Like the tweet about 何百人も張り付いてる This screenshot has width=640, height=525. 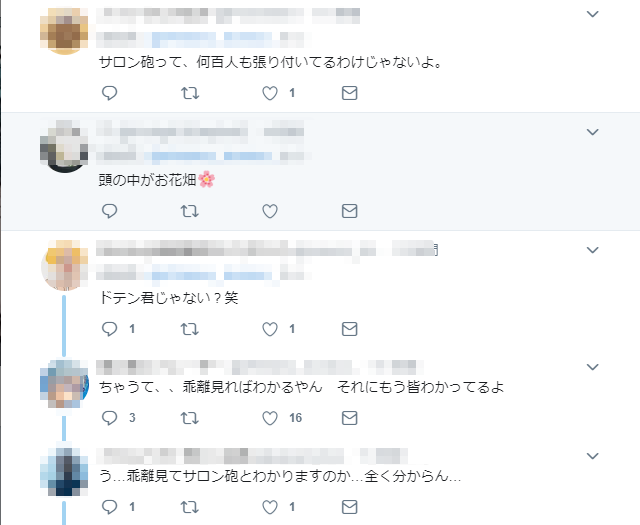point(270,93)
